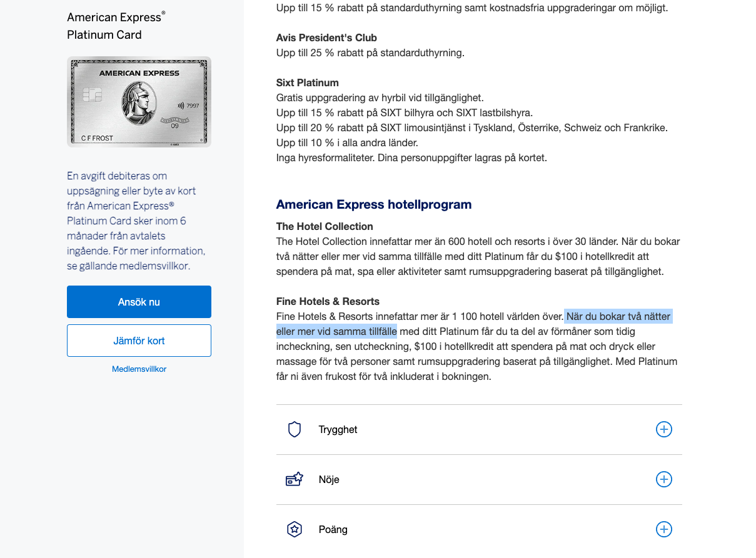Click the plus icon in the Nöje row
Viewport: 756px width, 558px height.
click(x=663, y=479)
